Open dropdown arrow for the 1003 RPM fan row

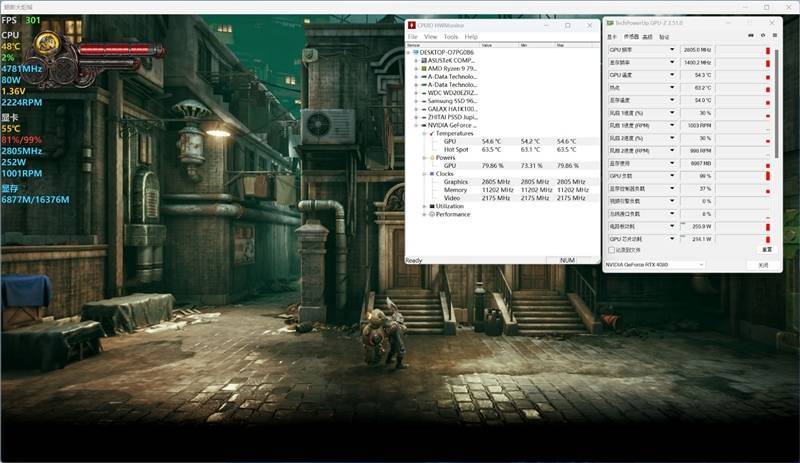pos(672,125)
